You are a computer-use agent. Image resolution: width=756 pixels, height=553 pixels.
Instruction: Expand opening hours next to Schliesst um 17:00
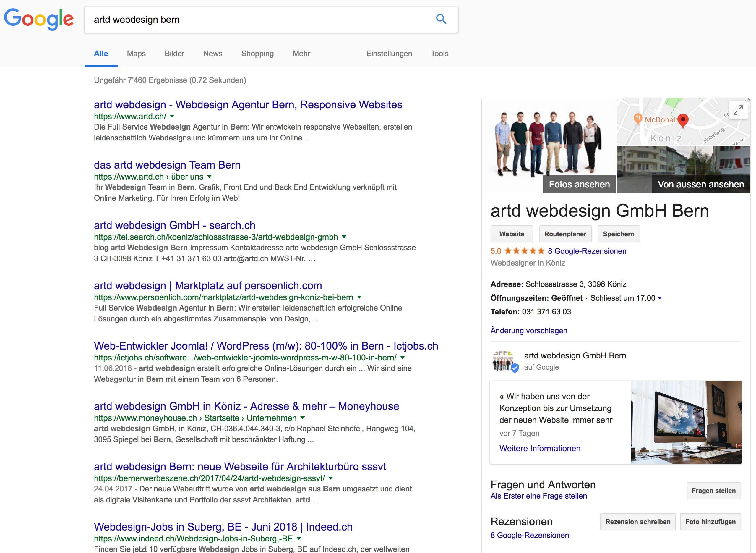(659, 298)
